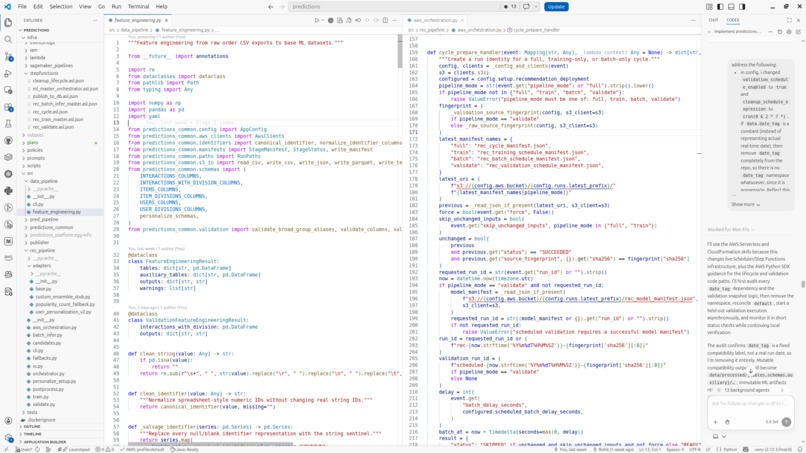Viewport: 806px width, 453px height.
Task: Send the Codex message with arrow button
Action: (x=786, y=422)
